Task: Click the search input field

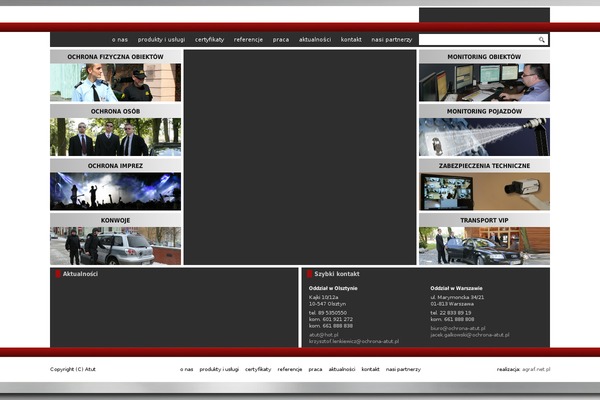Action: 477,40
